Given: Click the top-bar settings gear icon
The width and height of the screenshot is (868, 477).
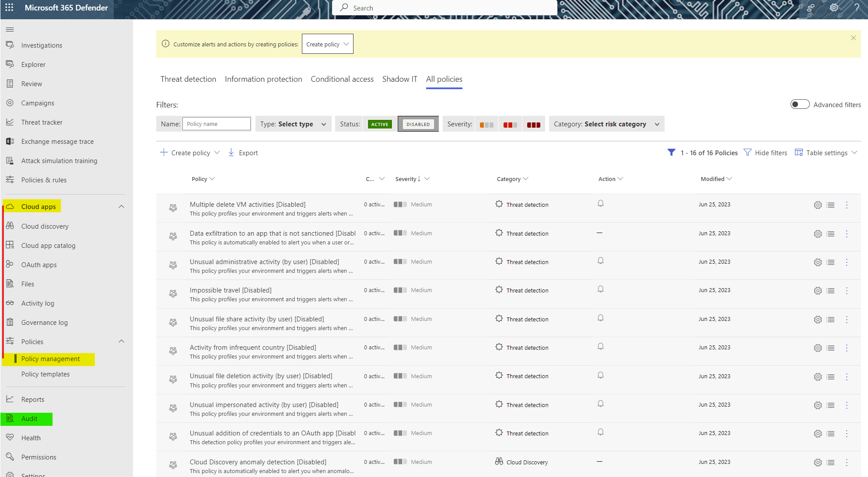Looking at the screenshot, I should (x=834, y=8).
